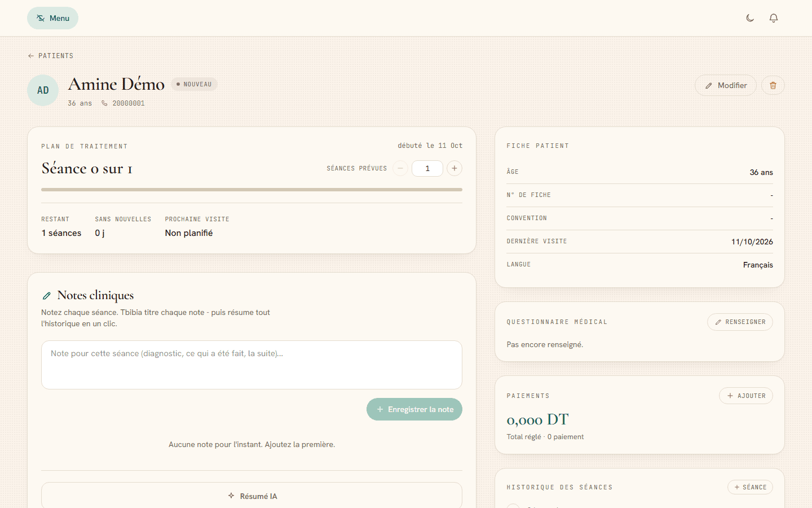The height and width of the screenshot is (508, 812).
Task: Click the phone number 20000001
Action: pyautogui.click(x=129, y=103)
